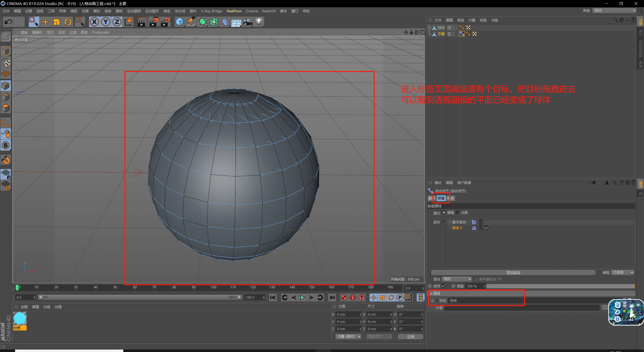Switch to the 标签 tab
Viewport: 644px width, 352px height.
tap(441, 198)
